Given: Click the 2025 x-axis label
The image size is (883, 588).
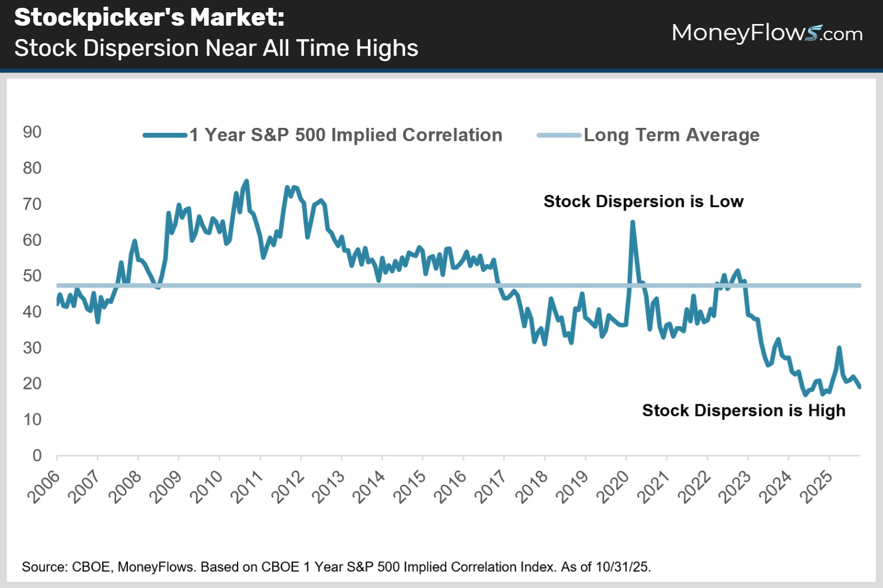Looking at the screenshot, I should pos(816,487).
